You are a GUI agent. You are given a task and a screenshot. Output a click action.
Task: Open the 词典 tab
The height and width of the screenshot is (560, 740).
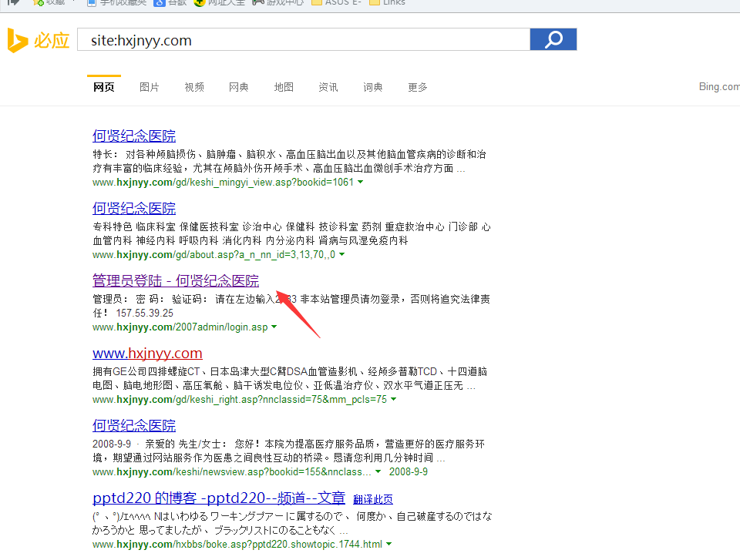tap(372, 87)
